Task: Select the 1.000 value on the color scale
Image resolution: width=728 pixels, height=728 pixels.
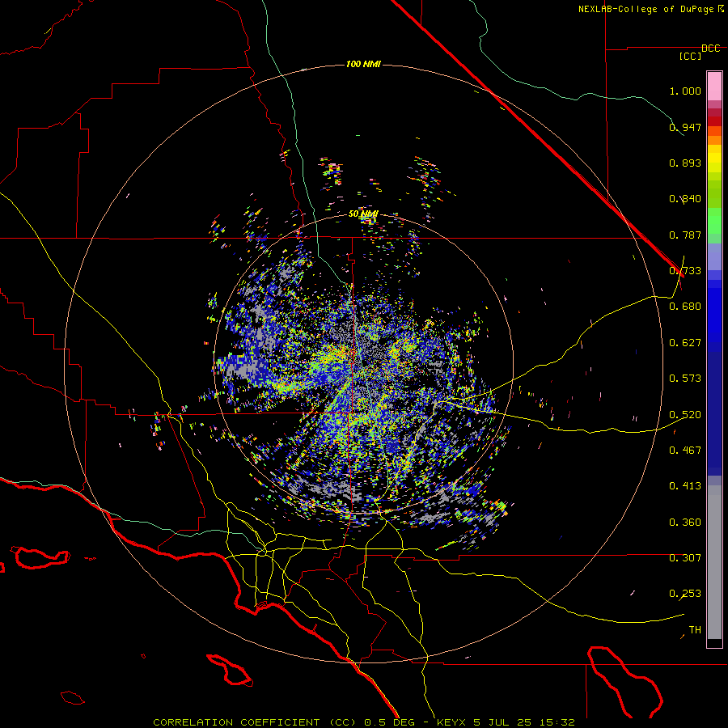Action: pos(685,91)
